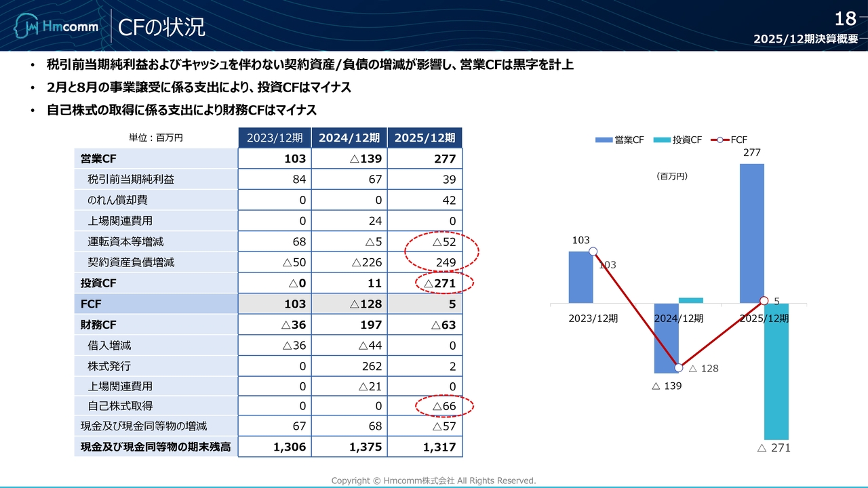This screenshot has height=488, width=868.
Task: Click the Hmcomm logo icon
Action: (27, 28)
